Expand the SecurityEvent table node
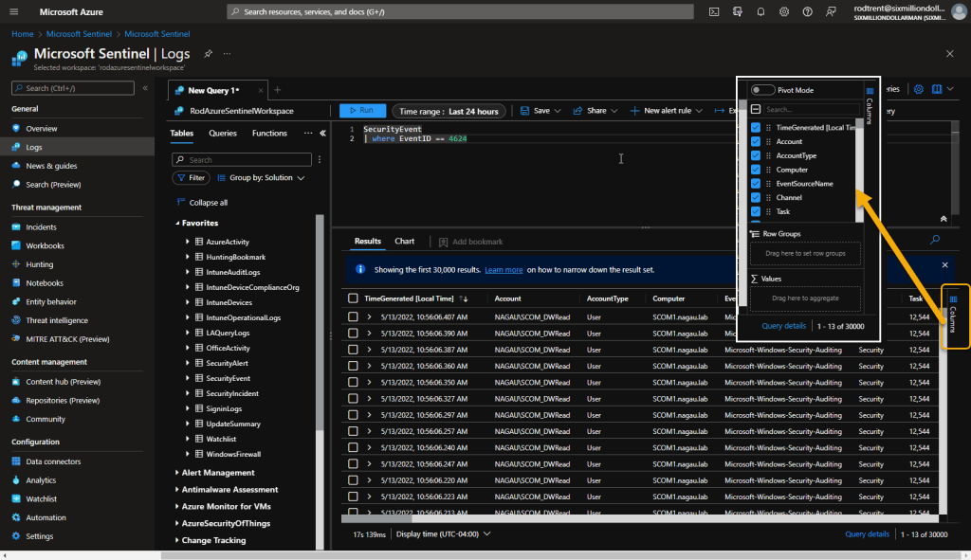The width and height of the screenshot is (971, 560). tap(188, 378)
